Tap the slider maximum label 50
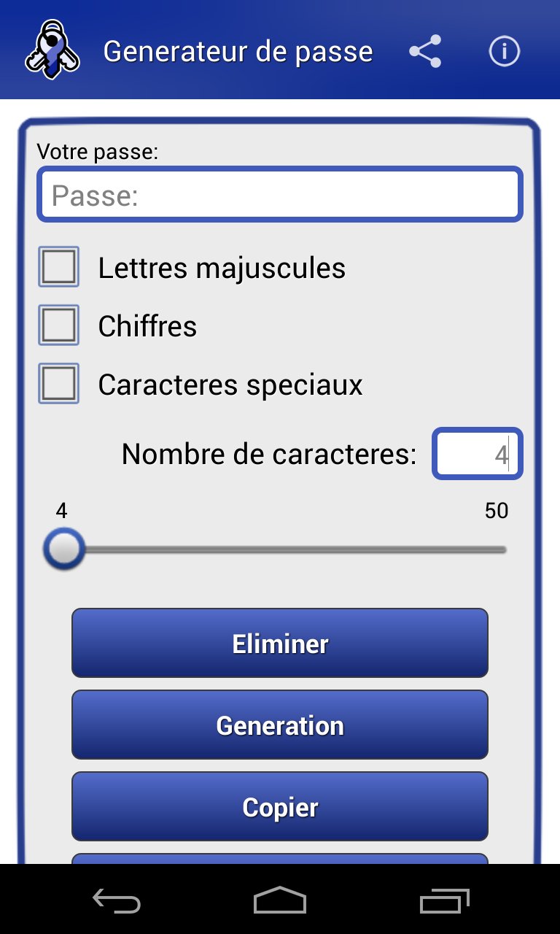This screenshot has height=934, width=560. (496, 511)
